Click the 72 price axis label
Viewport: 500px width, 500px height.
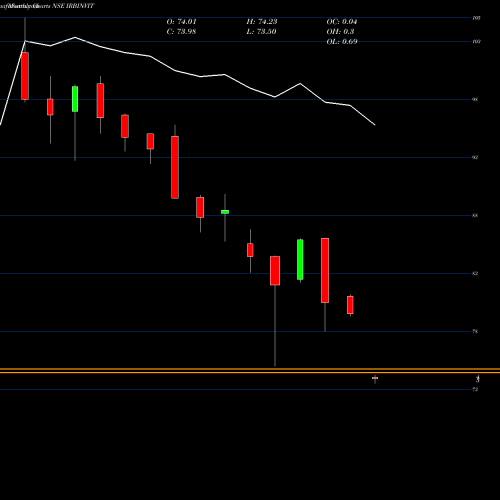[x=475, y=389]
